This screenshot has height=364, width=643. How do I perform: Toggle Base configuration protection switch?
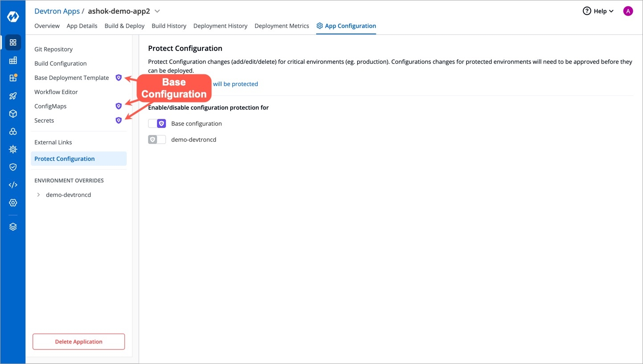pos(157,123)
